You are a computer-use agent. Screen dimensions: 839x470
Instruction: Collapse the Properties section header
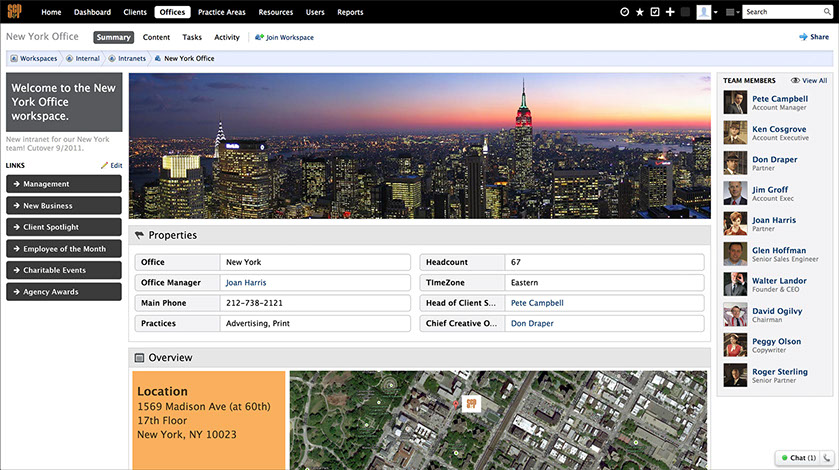(139, 235)
